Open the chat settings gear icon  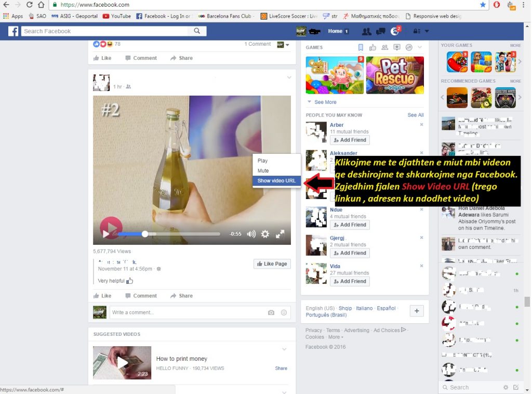pyautogui.click(x=506, y=387)
